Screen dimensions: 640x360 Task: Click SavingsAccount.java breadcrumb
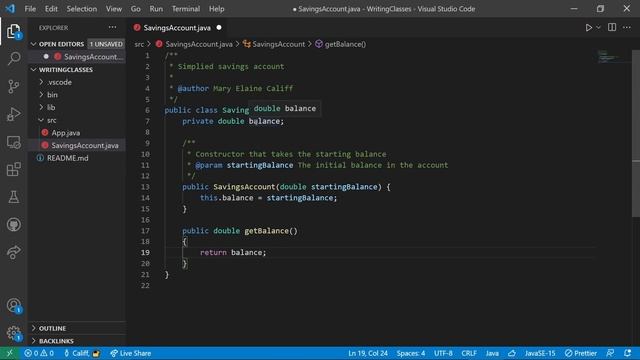click(x=199, y=44)
